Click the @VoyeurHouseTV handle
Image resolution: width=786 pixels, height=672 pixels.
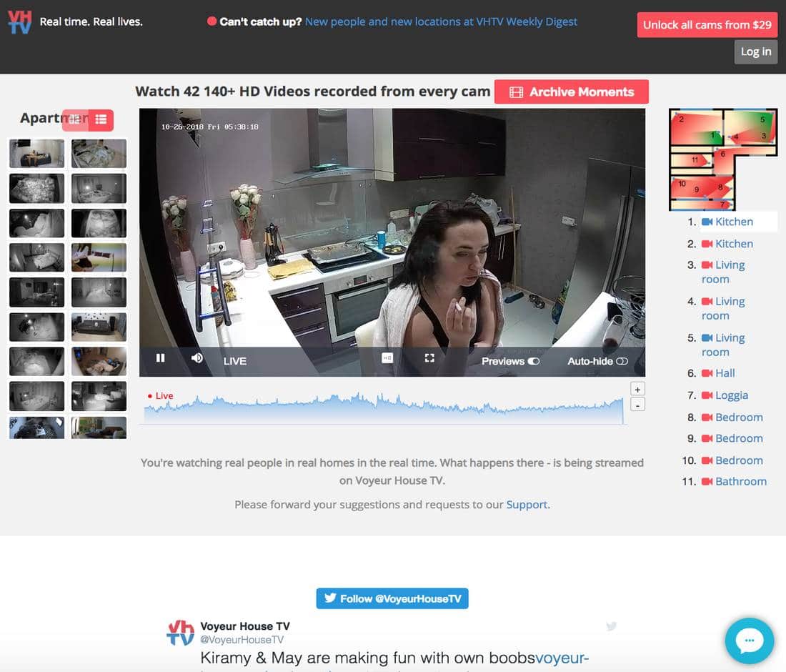click(x=242, y=640)
